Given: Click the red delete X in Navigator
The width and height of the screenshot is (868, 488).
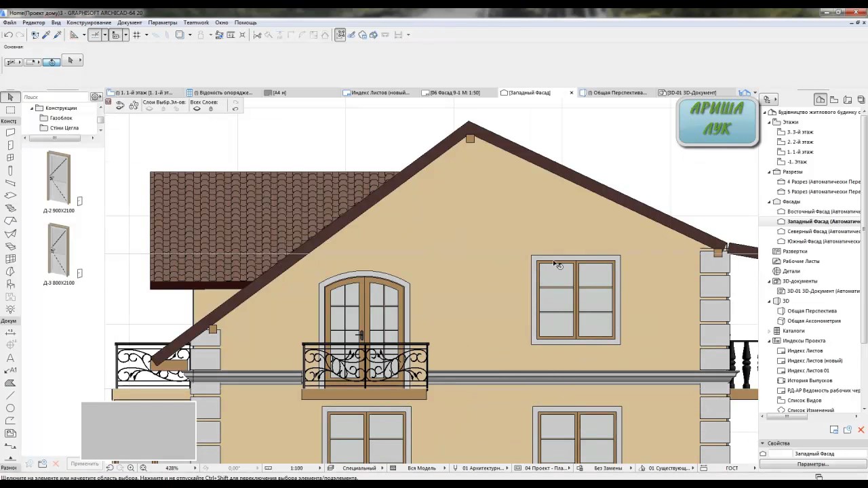Looking at the screenshot, I should pyautogui.click(x=861, y=430).
